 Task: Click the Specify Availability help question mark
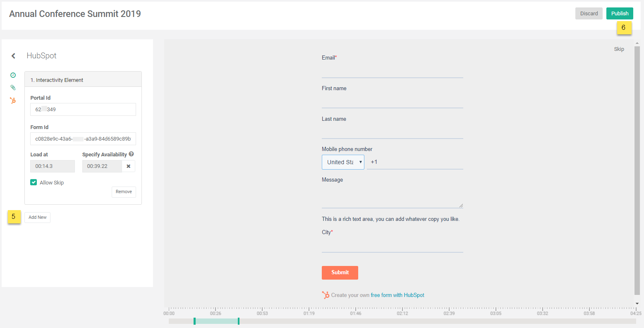131,154
